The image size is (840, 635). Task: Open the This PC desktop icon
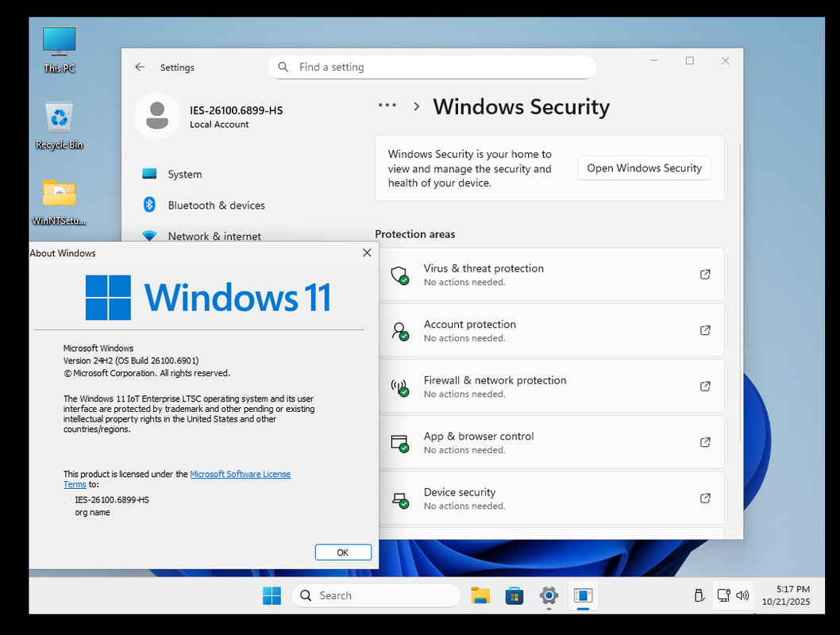click(x=59, y=49)
